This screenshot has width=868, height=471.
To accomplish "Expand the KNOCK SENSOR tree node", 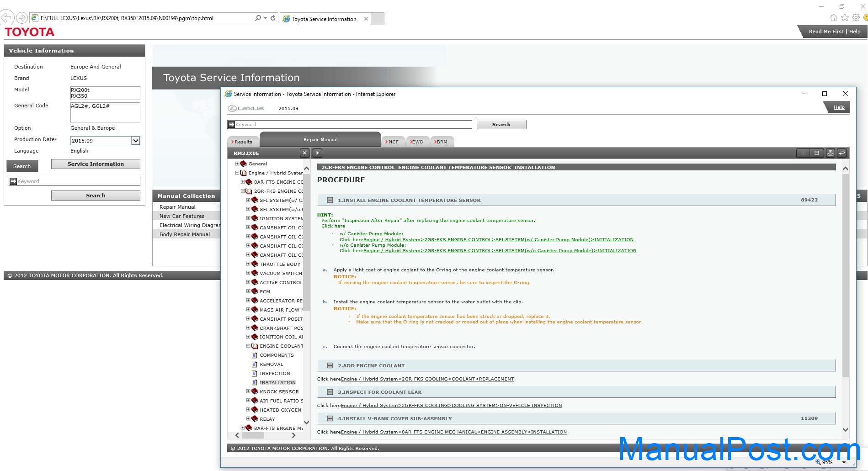I will pos(248,391).
